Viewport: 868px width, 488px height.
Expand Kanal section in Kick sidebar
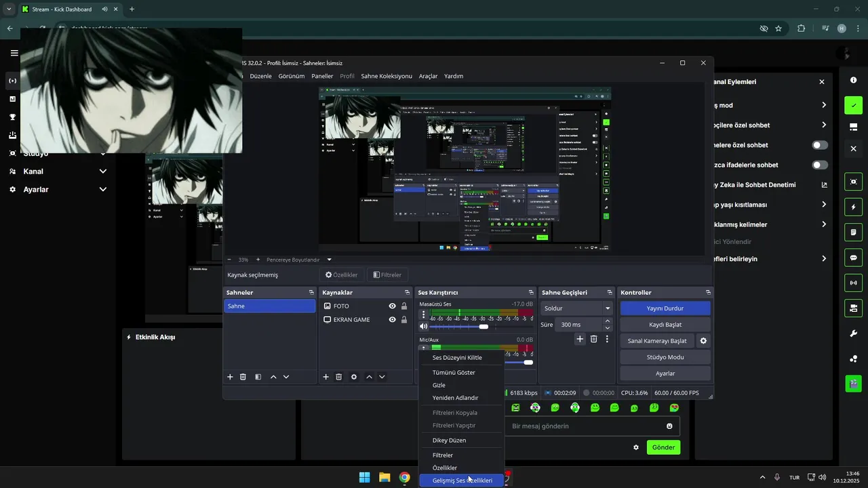pyautogui.click(x=102, y=171)
